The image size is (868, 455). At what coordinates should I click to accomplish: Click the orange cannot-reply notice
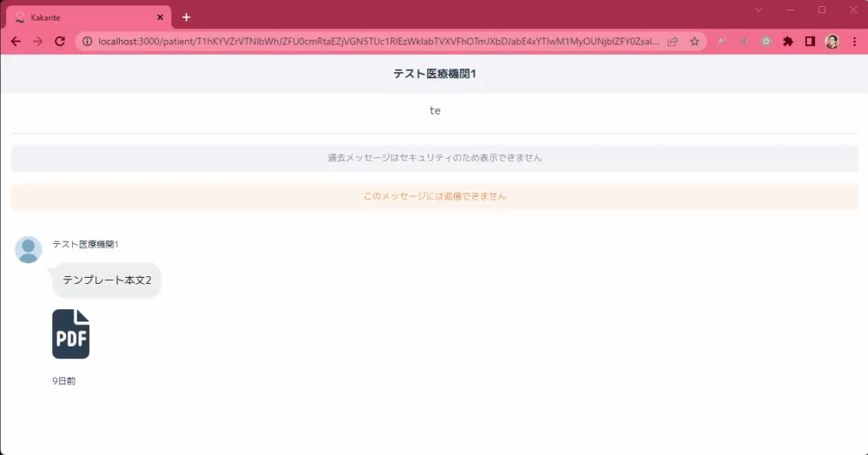click(435, 196)
